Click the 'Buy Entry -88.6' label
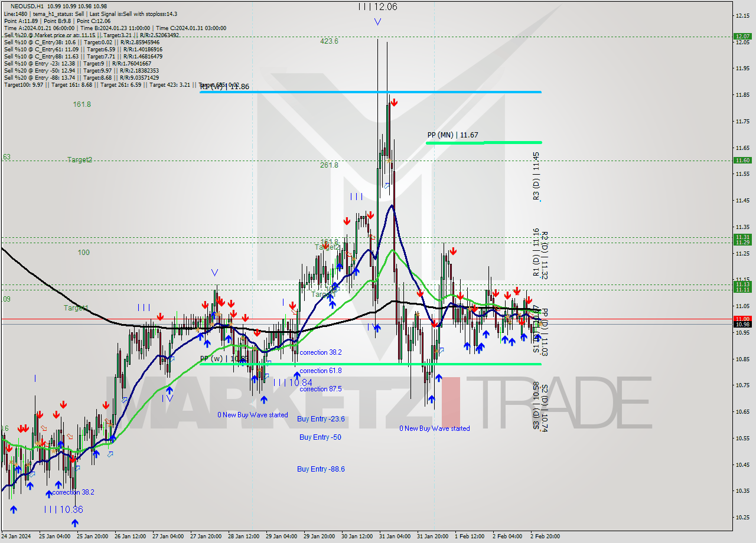 pos(321,469)
